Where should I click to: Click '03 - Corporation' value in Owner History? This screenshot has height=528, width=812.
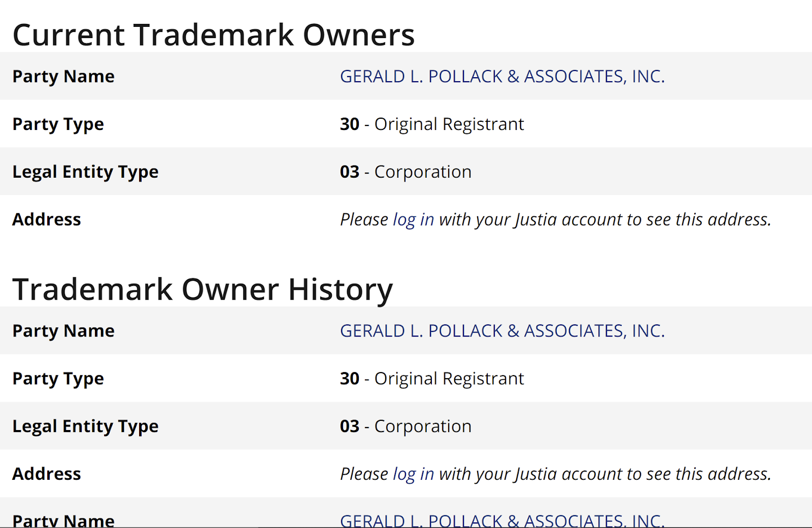(x=405, y=426)
